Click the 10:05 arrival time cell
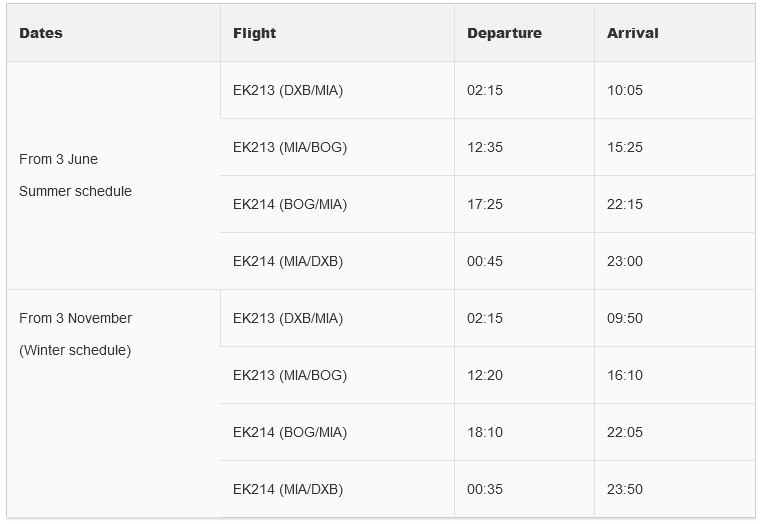The width and height of the screenshot is (764, 524). tap(625, 90)
